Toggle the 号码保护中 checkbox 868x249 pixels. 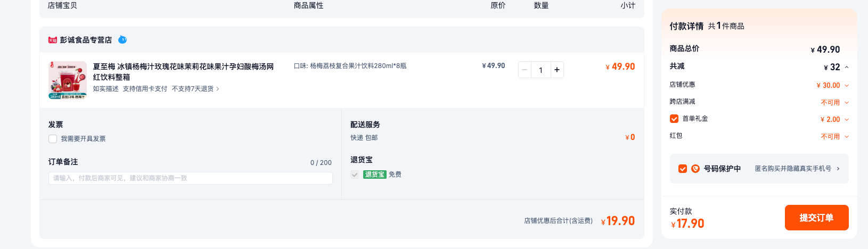(683, 169)
